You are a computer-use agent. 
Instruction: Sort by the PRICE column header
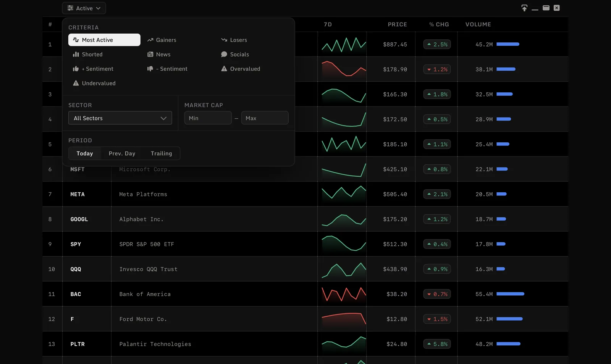pos(397,24)
